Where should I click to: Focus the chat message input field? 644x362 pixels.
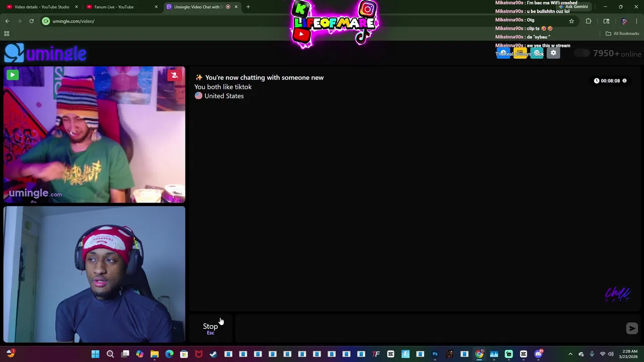click(430, 328)
